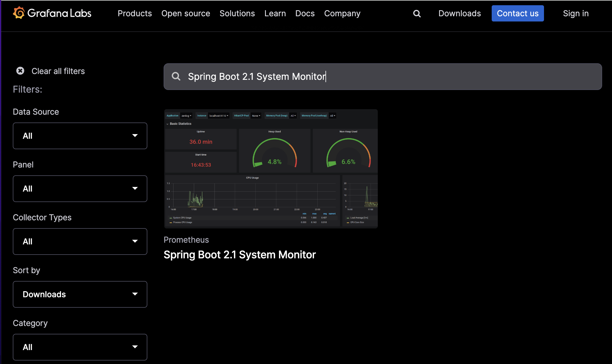The image size is (612, 364).
Task: Click magnifier icon inside dashboard search box
Action: pyautogui.click(x=176, y=76)
